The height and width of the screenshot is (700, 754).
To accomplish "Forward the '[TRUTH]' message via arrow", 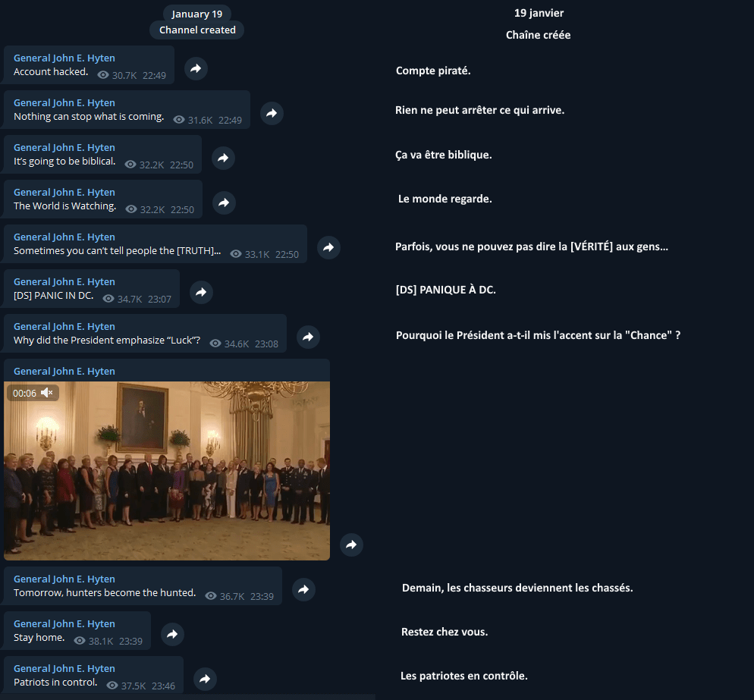I will 329,247.
